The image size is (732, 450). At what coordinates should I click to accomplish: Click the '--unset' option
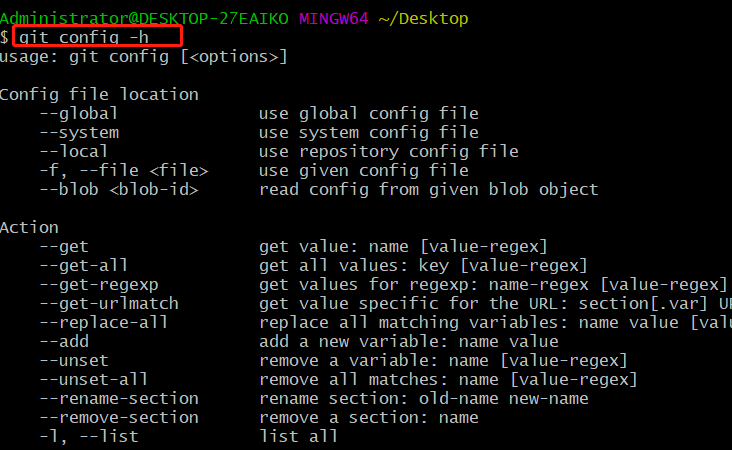click(74, 360)
